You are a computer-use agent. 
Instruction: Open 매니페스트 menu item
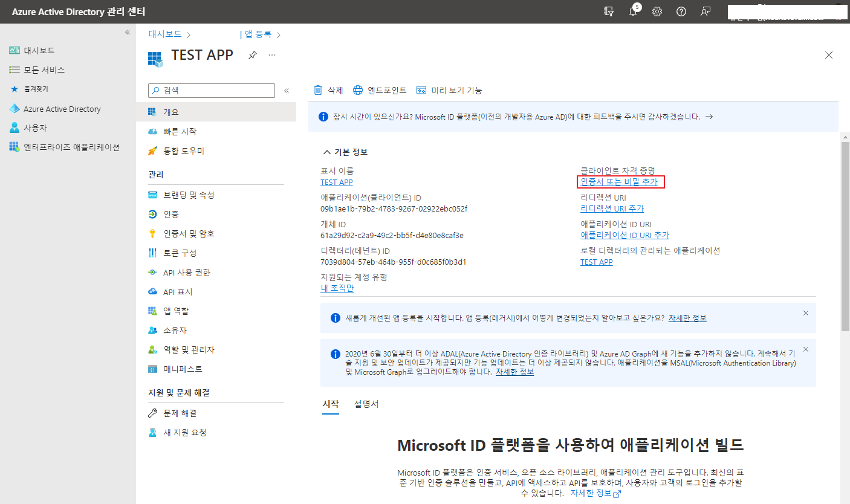click(x=216, y=369)
